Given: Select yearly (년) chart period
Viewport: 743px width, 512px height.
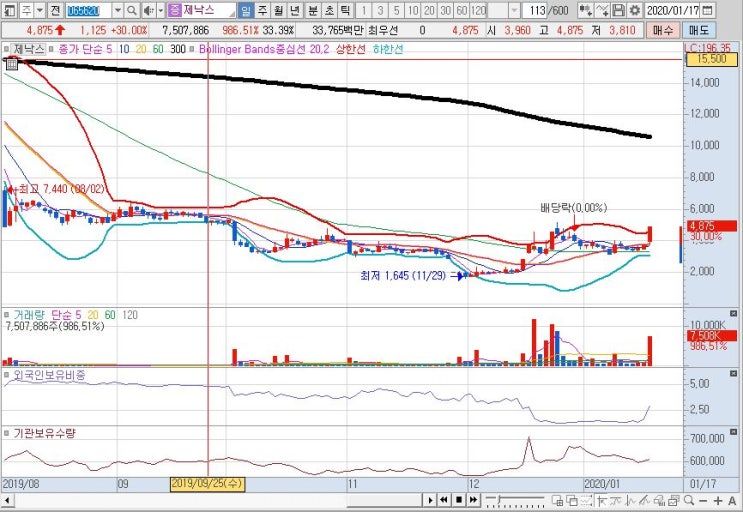Looking at the screenshot, I should (295, 10).
